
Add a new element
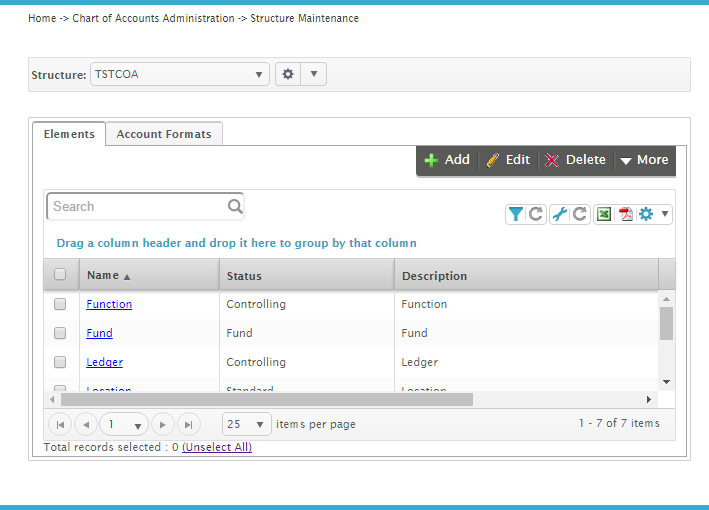(x=447, y=160)
